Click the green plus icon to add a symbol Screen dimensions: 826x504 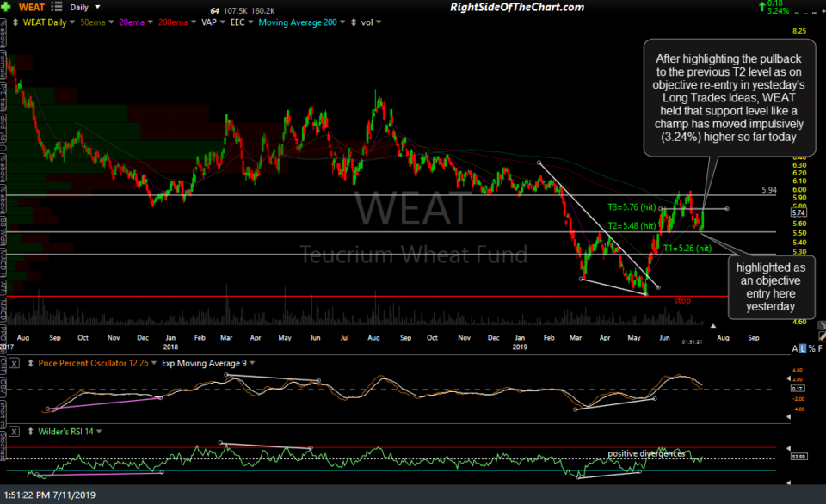pos(6,6)
